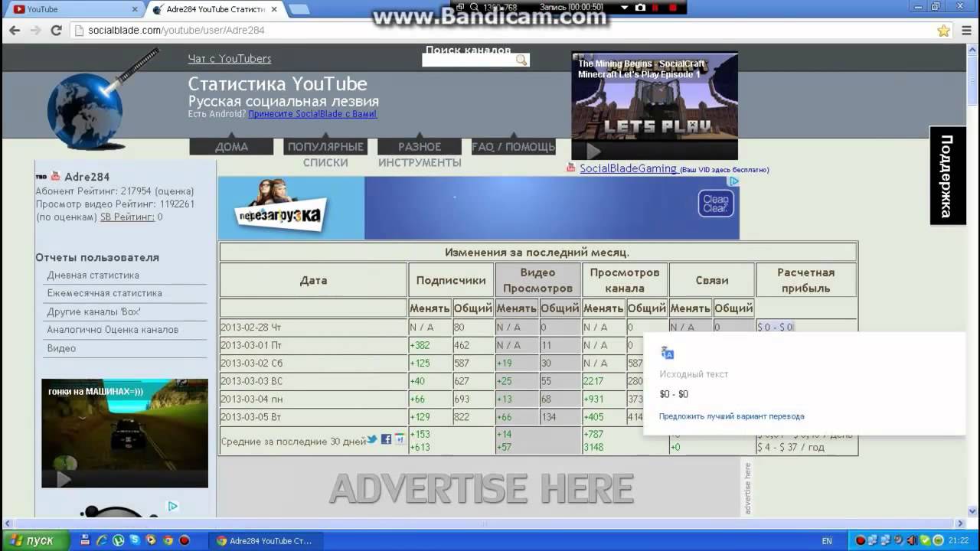
Task: Launch Chrome from the quick launch bar
Action: [168, 540]
